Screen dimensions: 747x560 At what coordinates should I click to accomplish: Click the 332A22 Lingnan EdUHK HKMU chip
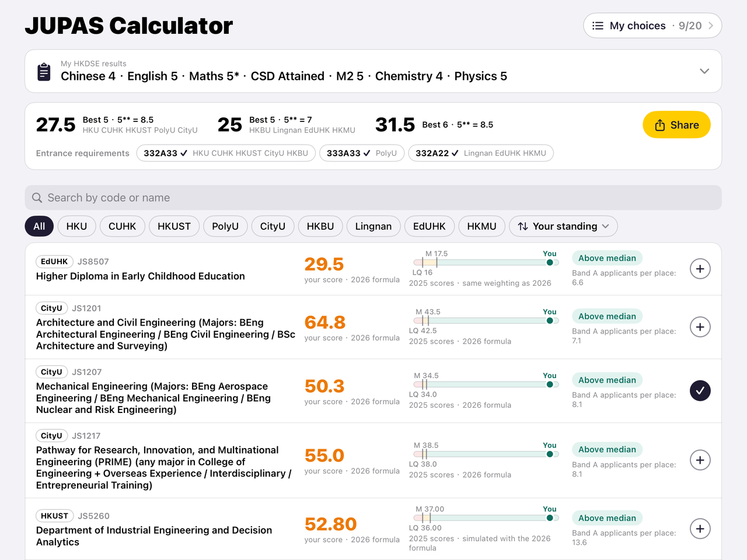[481, 153]
